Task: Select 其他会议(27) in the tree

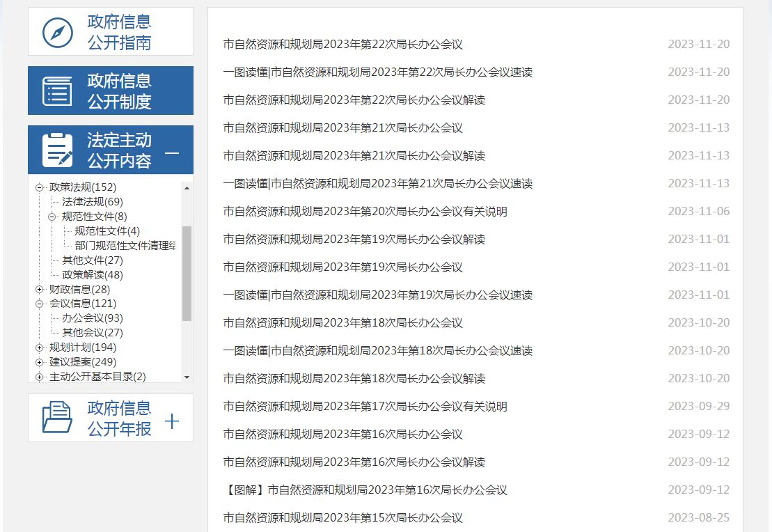Action: [93, 333]
